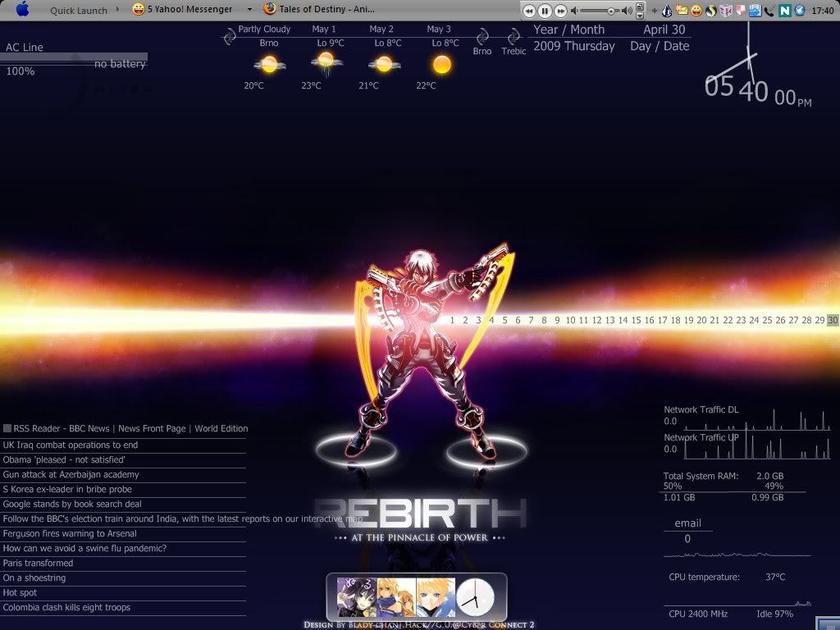Expand the Quick Launch chevron arrow
The image size is (840, 630).
click(x=117, y=10)
